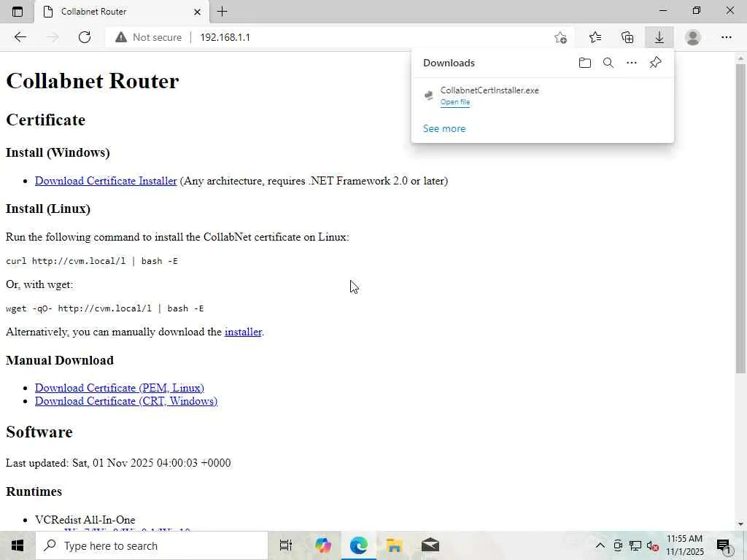Viewport: 747px width, 560px height.
Task: Open more options in Downloads panel
Action: click(632, 63)
